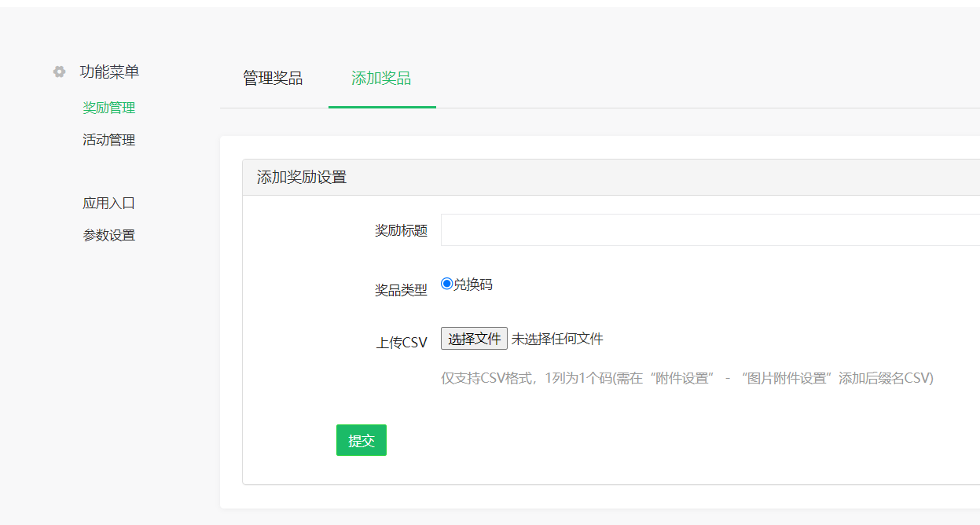Open 奖励管理 in the sidebar
The image size is (980, 525).
[109, 108]
